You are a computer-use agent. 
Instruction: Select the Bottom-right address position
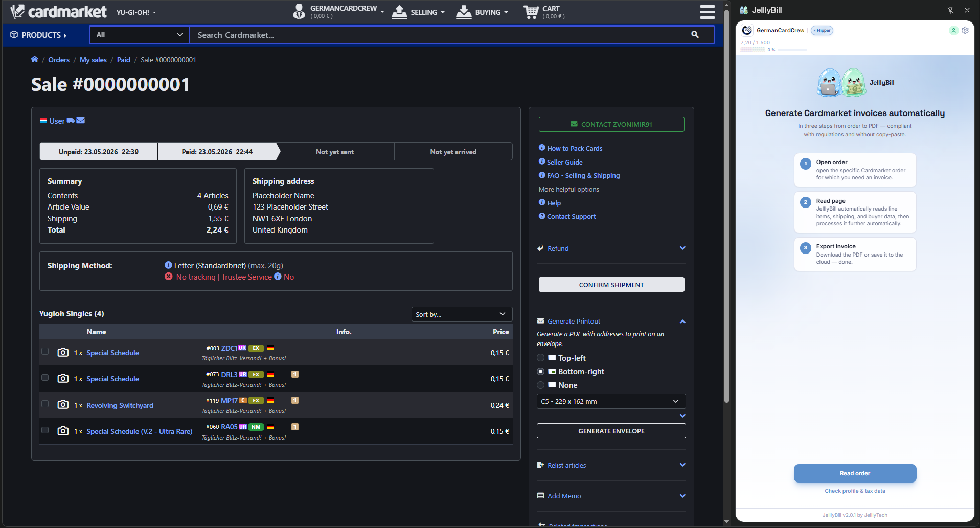point(541,372)
